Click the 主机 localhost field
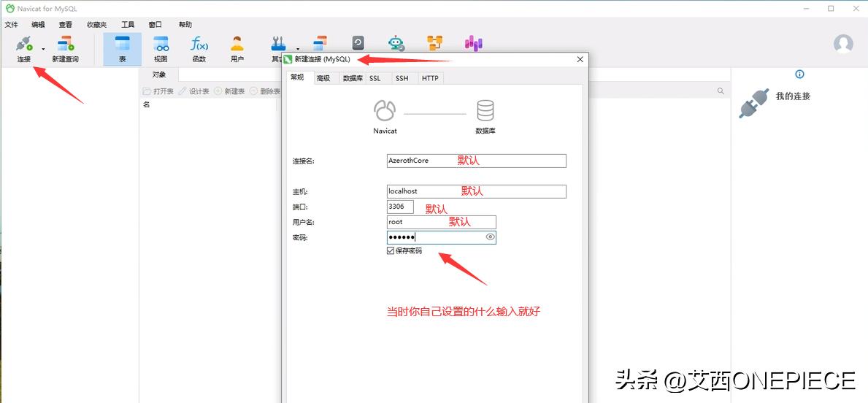 (477, 191)
